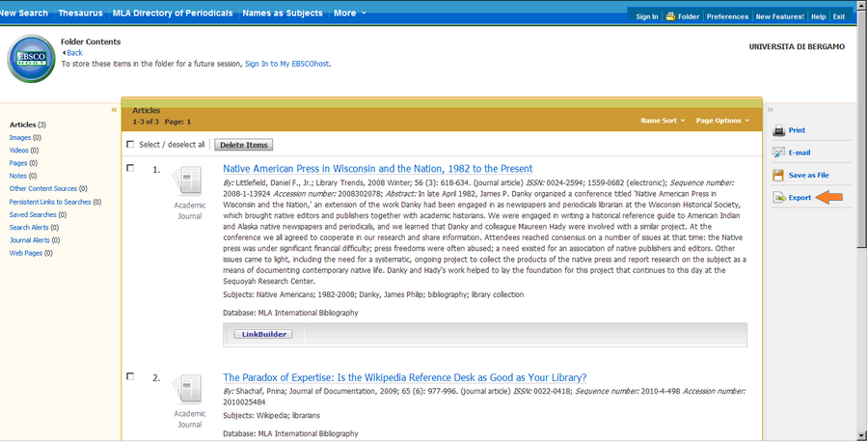
Task: Click the Export icon
Action: point(779,198)
